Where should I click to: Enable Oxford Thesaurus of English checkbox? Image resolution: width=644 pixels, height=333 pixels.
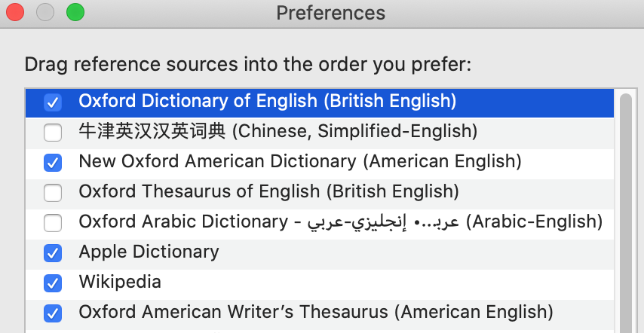[53, 192]
